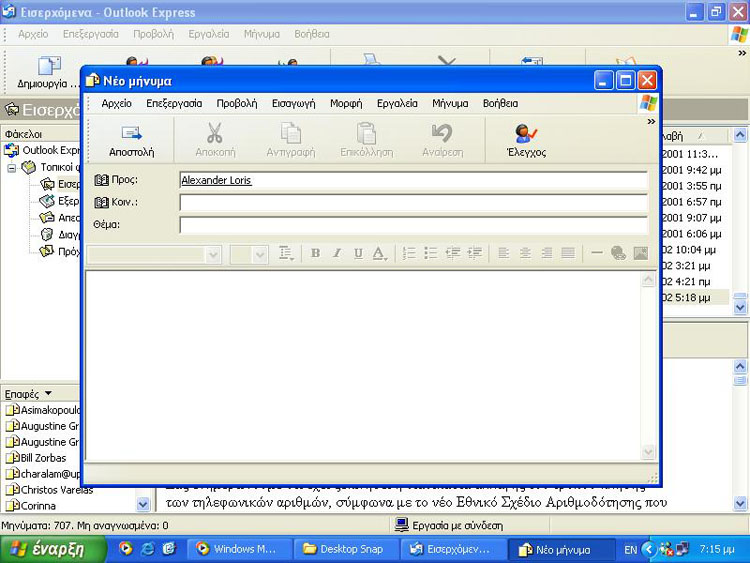This screenshot has width=750, height=563.
Task: Toggle italic formatting button
Action: 337,253
